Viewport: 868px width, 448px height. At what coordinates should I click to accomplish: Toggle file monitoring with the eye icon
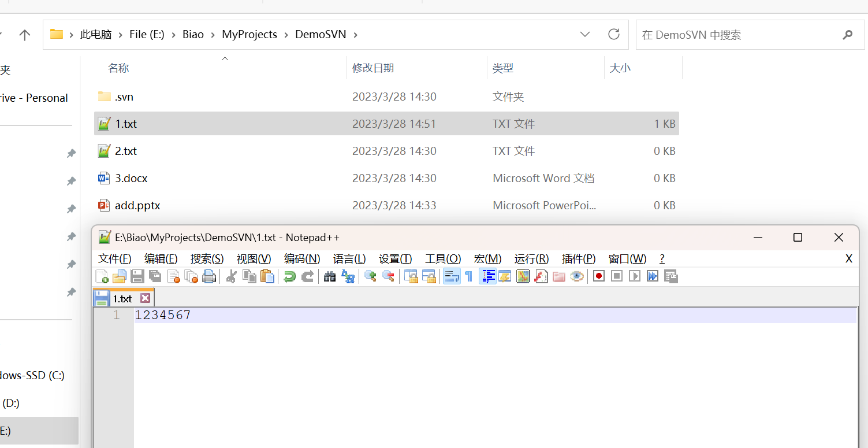[x=576, y=276]
